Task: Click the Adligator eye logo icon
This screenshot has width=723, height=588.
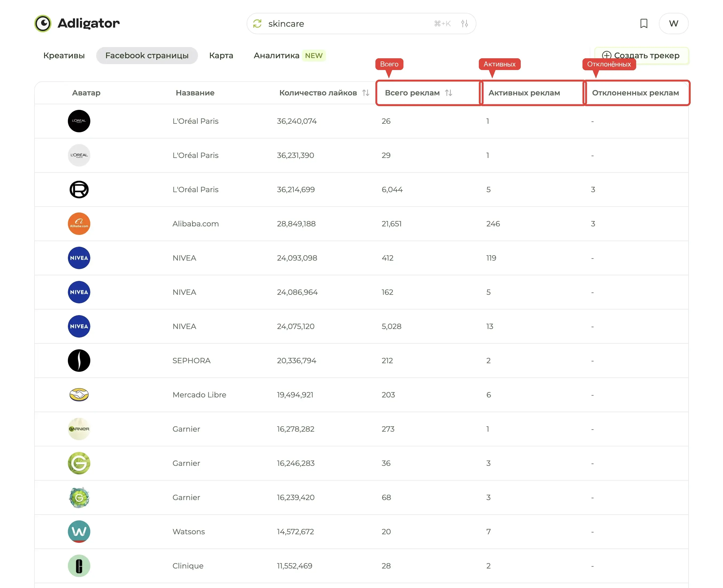Action: [x=43, y=23]
